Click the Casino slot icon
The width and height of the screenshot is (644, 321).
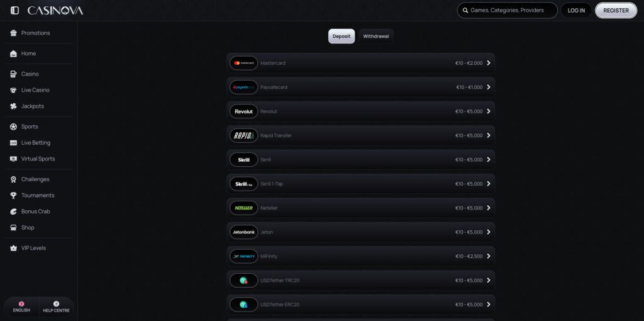[14, 74]
